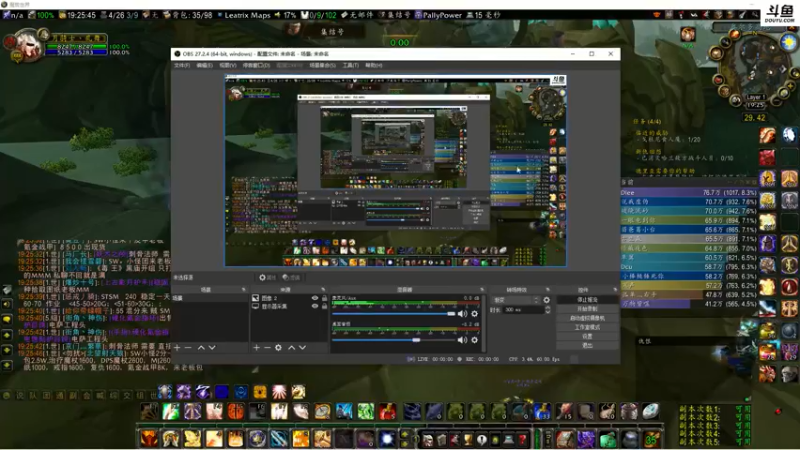
Task: Click the OBS preview canvas area
Action: 395,170
